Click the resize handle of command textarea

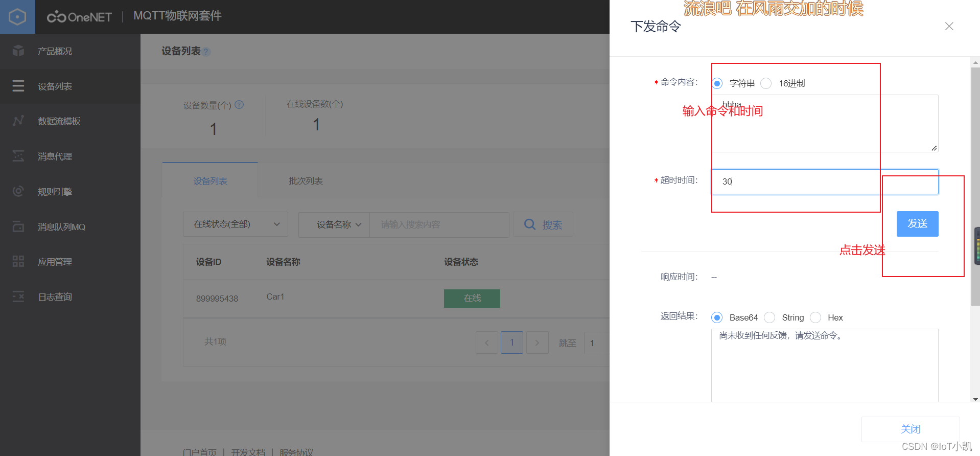click(x=934, y=148)
